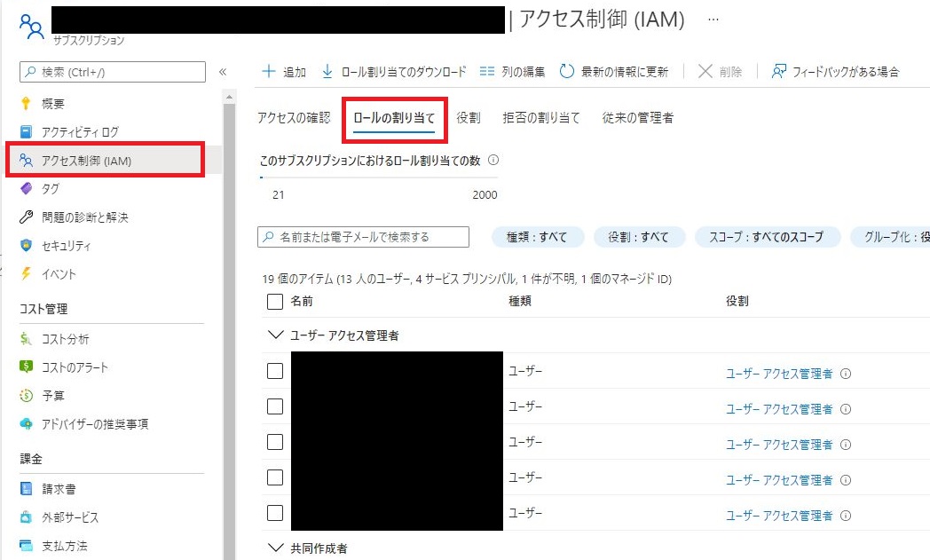
Task: Click the info icon on last ユーザー アクセス管理者 row
Action: (846, 516)
